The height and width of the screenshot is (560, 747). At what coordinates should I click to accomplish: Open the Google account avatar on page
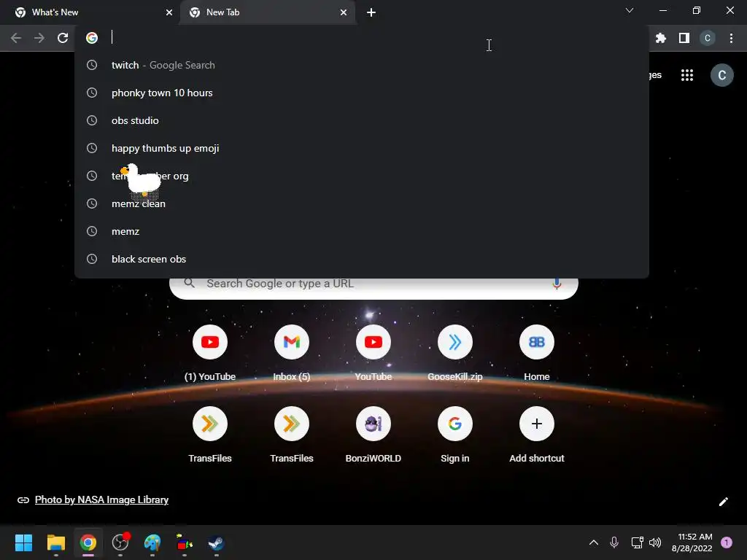pos(721,75)
